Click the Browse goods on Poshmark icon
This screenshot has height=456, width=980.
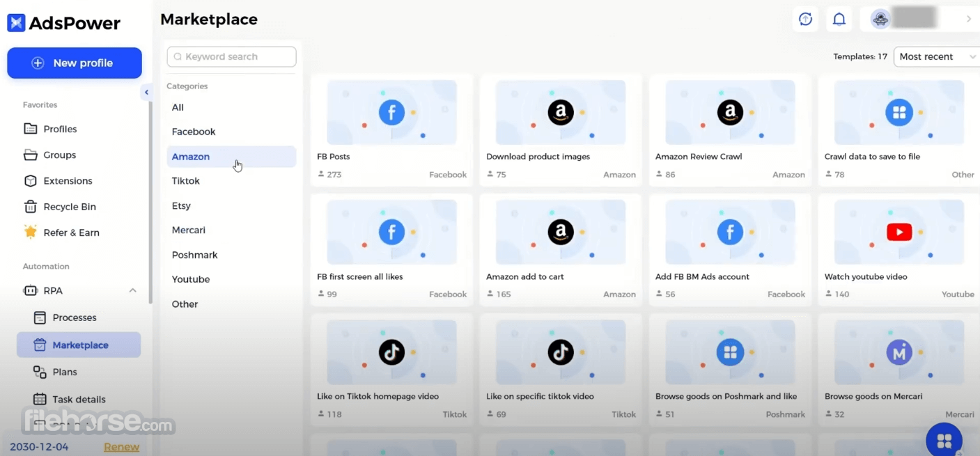[x=730, y=352]
